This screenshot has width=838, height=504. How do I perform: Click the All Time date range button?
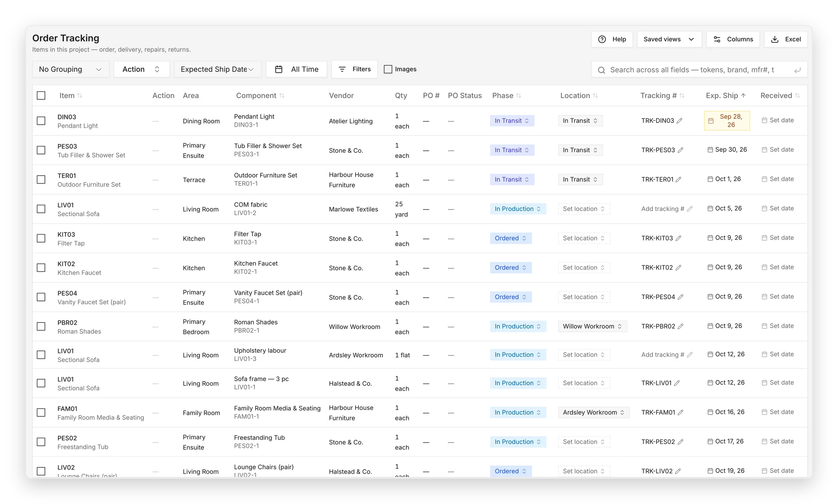coord(297,69)
